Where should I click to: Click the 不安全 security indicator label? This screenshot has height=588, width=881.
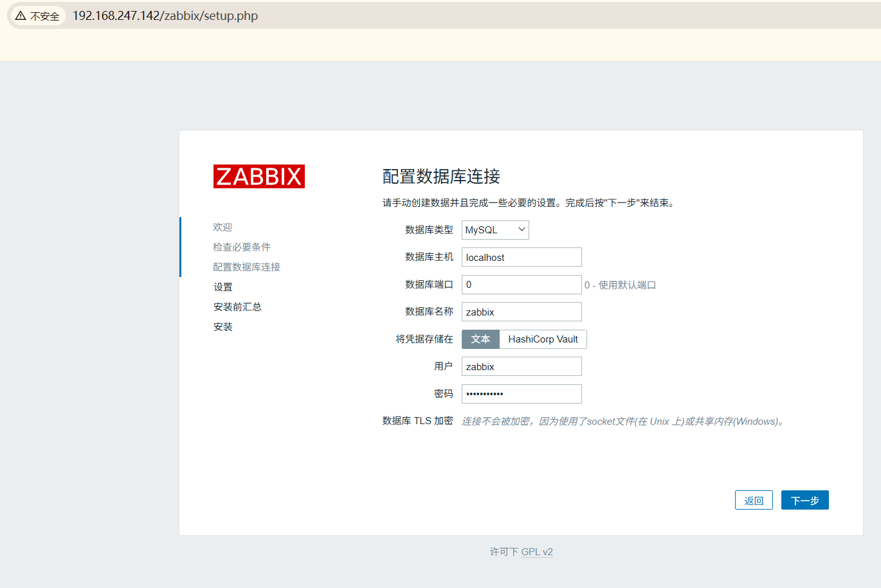pos(45,16)
